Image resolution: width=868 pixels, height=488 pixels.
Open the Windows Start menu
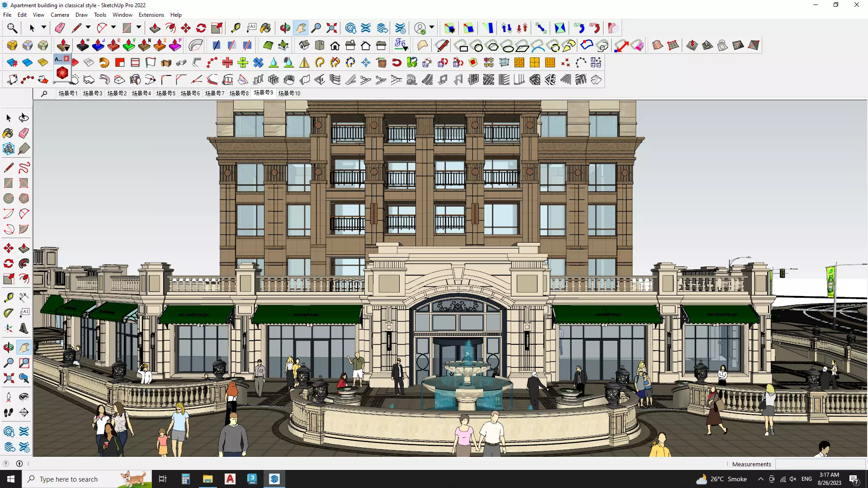click(11, 479)
